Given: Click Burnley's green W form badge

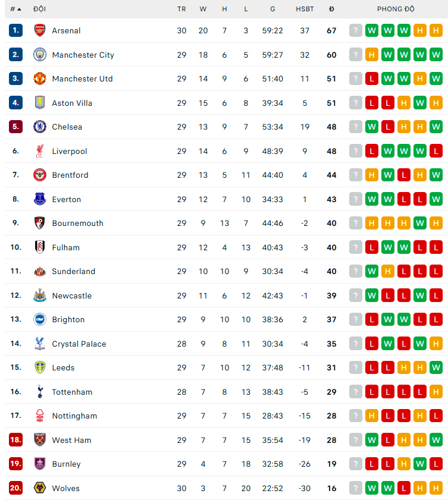Looking at the screenshot, I should point(420,464).
